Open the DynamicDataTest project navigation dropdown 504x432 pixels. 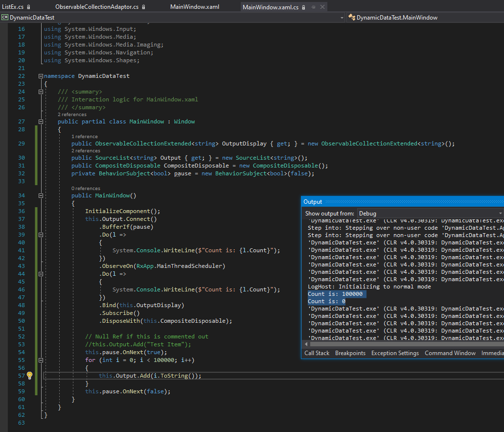tap(342, 18)
